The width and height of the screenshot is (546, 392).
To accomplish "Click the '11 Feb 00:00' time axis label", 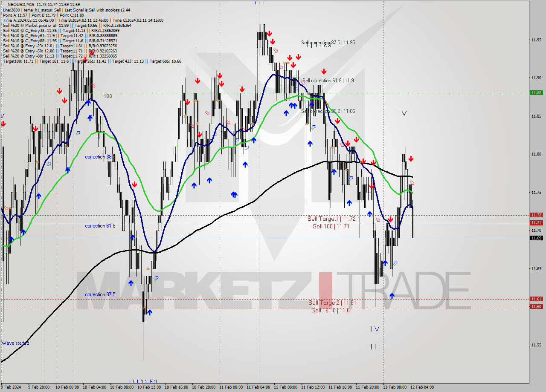I will (x=232, y=387).
